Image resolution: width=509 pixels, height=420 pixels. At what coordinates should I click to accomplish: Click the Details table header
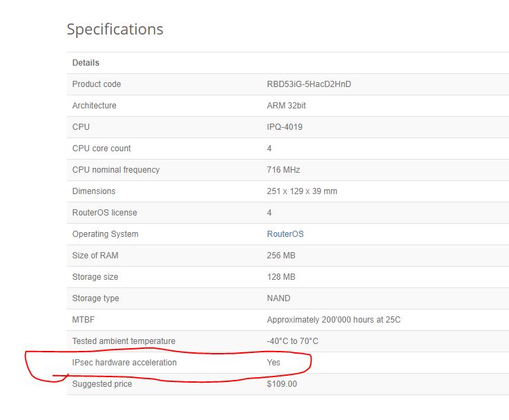click(x=86, y=63)
